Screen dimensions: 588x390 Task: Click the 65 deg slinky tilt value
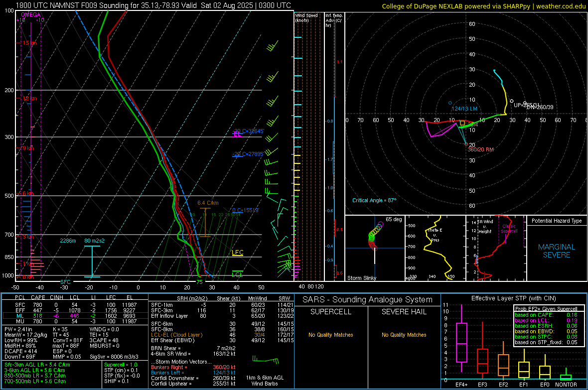click(394, 219)
